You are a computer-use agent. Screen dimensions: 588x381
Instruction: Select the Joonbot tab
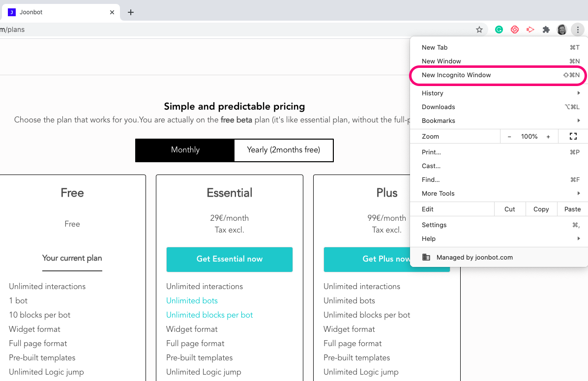coord(60,12)
